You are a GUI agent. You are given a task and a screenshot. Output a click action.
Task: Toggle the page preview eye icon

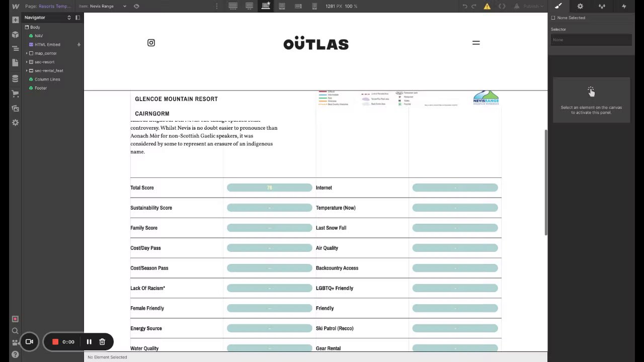pyautogui.click(x=136, y=6)
